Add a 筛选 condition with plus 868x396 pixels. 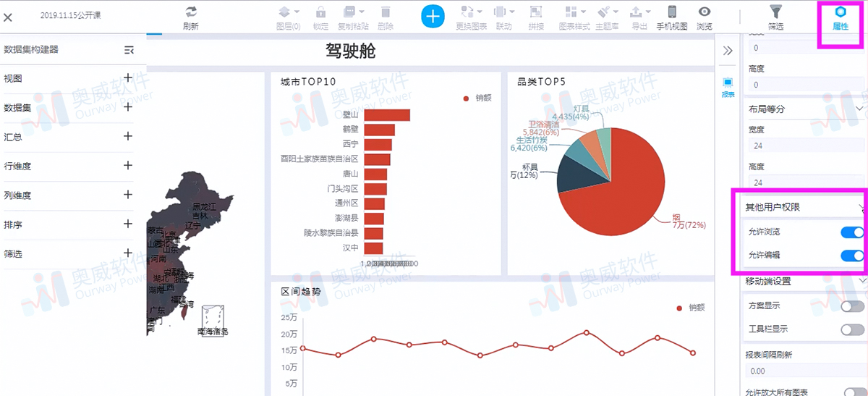[x=127, y=253]
